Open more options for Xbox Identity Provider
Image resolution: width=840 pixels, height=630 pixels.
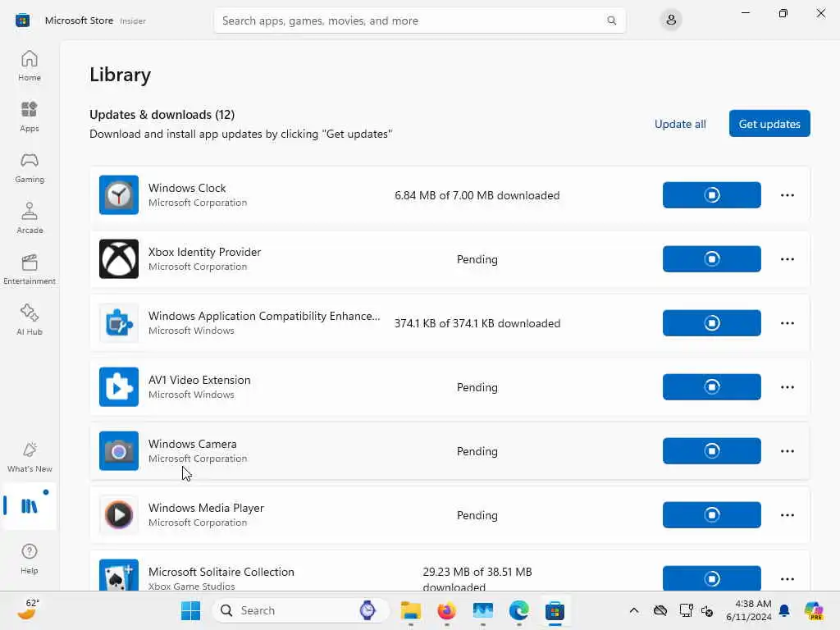click(787, 258)
